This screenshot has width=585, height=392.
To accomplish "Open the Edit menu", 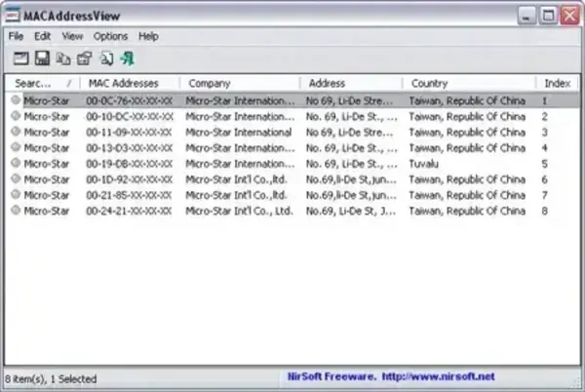I will 43,36.
